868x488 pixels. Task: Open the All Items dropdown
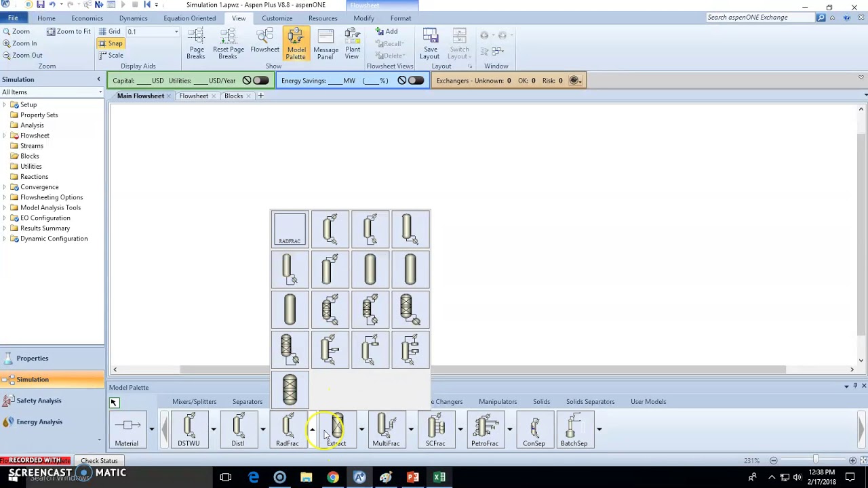(100, 92)
